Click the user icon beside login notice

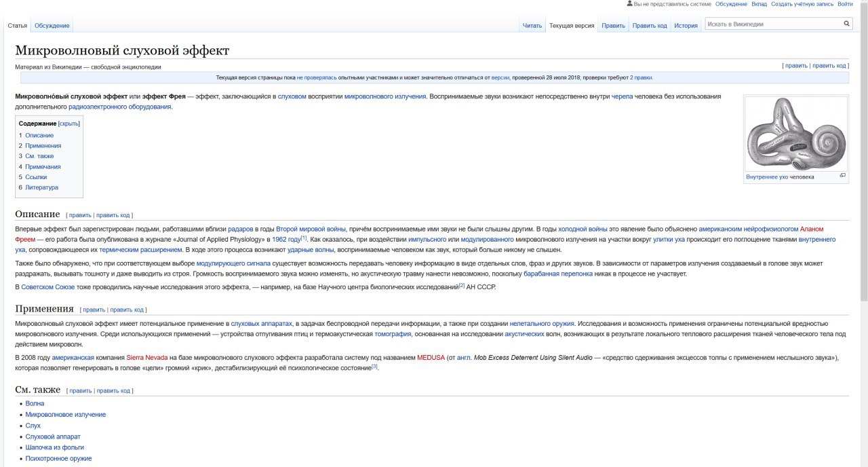pos(629,4)
